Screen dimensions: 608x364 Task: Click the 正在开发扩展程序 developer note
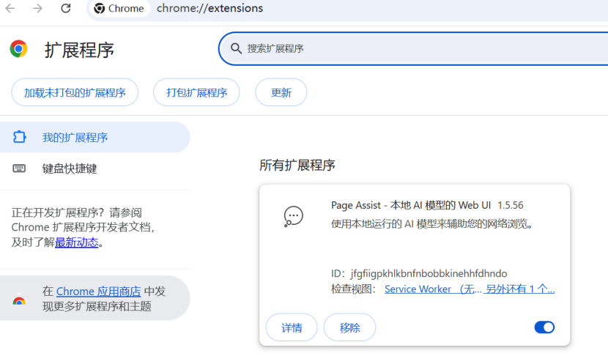click(x=83, y=228)
